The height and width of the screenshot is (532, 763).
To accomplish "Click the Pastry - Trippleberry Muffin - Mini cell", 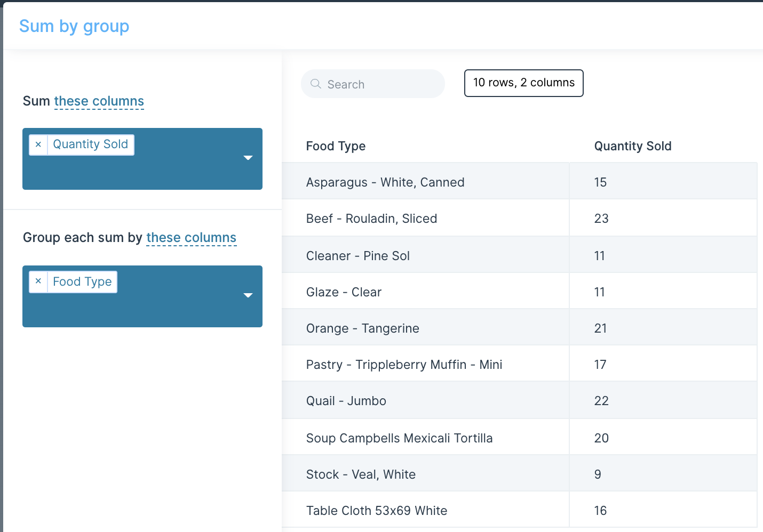I will point(425,364).
